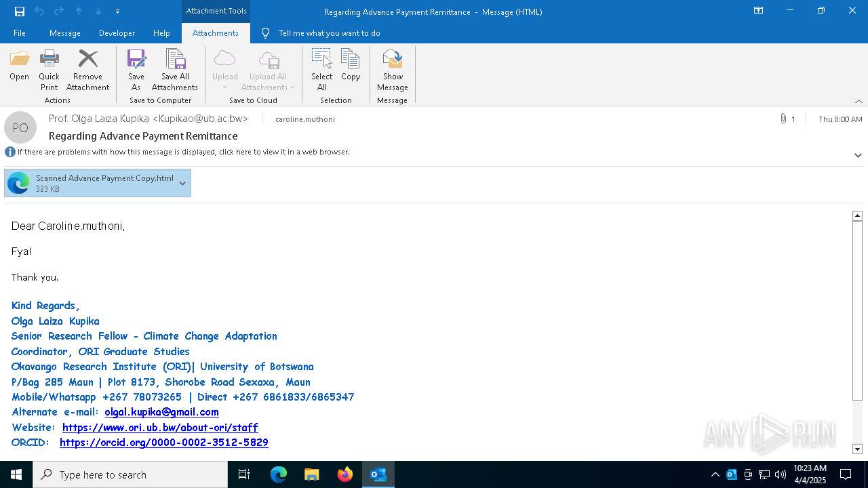The width and height of the screenshot is (868, 488).
Task: Show hidden system tray icons
Action: [x=715, y=474]
